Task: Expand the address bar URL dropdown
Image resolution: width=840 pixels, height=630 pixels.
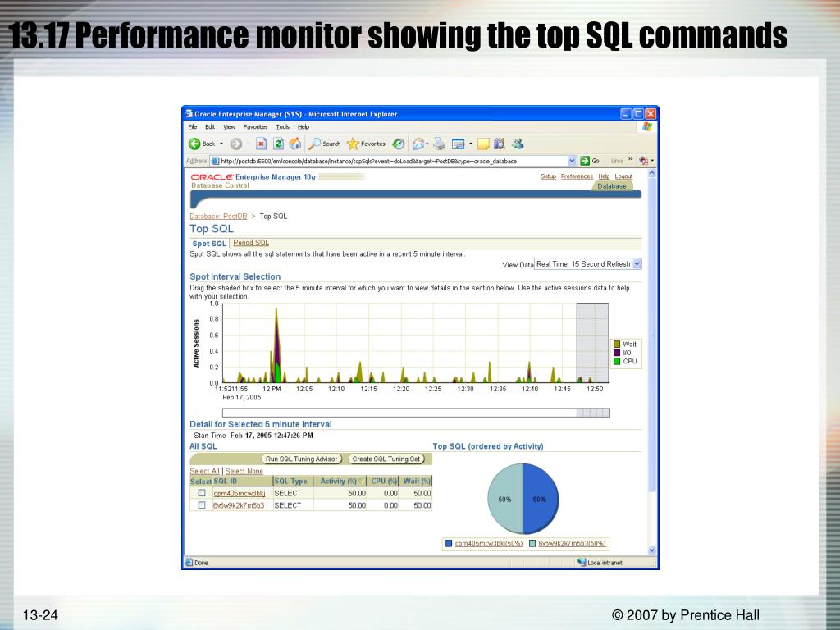Action: (x=572, y=161)
